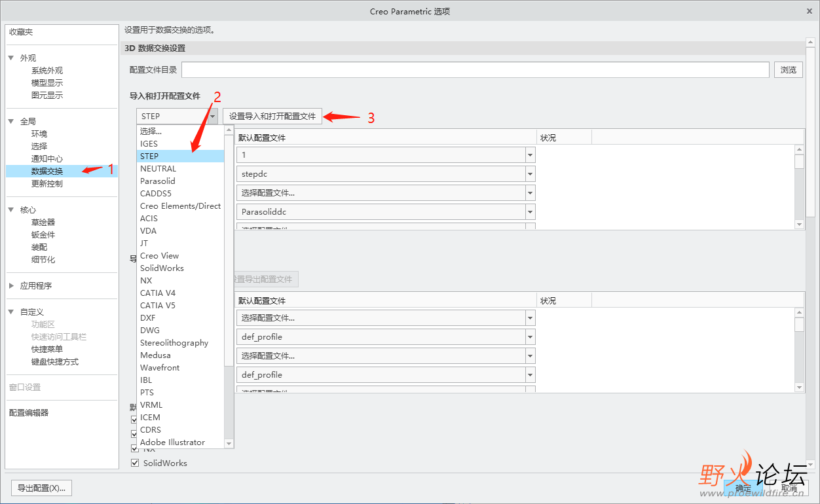
Task: Select 环境 under 全局
Action: [39, 134]
